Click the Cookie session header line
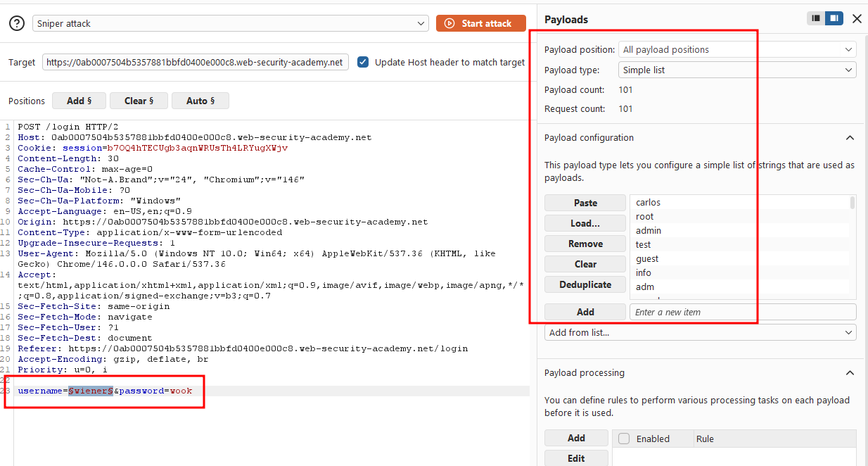Screen dimensions: 868x466 pyautogui.click(x=153, y=148)
